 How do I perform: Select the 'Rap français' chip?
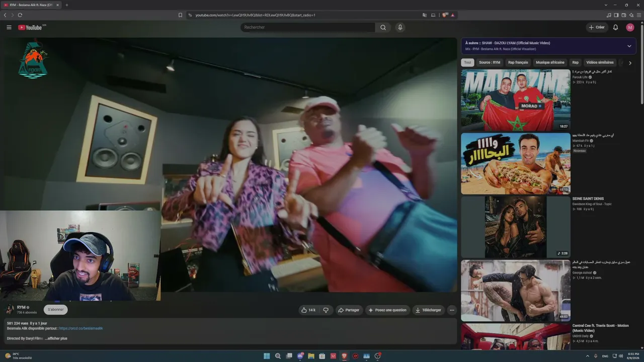pyautogui.click(x=518, y=63)
